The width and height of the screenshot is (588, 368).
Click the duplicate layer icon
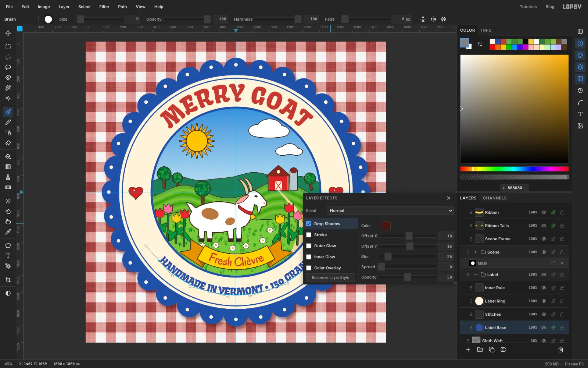[492, 350]
